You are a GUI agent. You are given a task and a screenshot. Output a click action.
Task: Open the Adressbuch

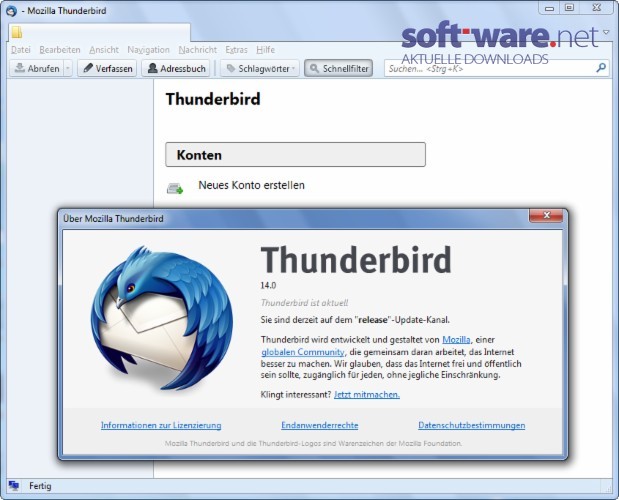[176, 68]
